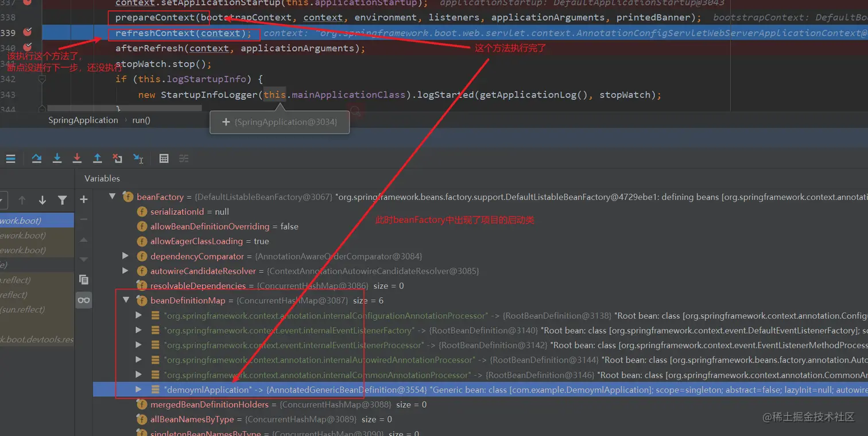This screenshot has height=436, width=868.
Task: Click refreshContext(context) on line 339
Action: [183, 33]
